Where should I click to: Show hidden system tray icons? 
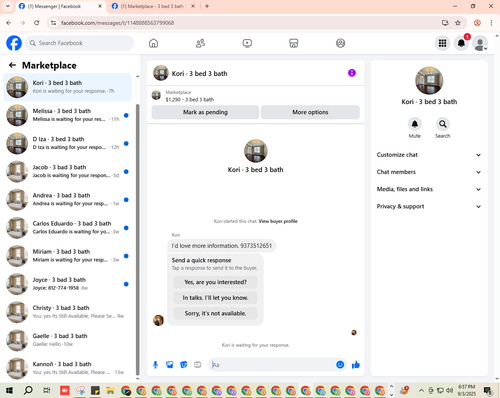pos(421,390)
